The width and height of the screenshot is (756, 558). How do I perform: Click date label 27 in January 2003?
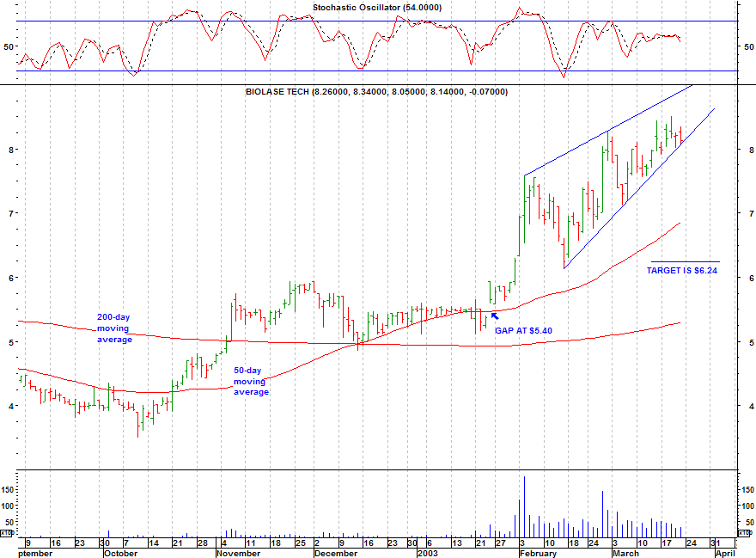(x=501, y=543)
